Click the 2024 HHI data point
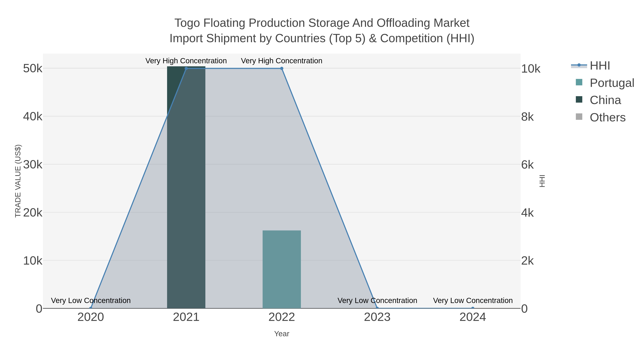Image resolution: width=644 pixels, height=362 pixels. coord(473,308)
